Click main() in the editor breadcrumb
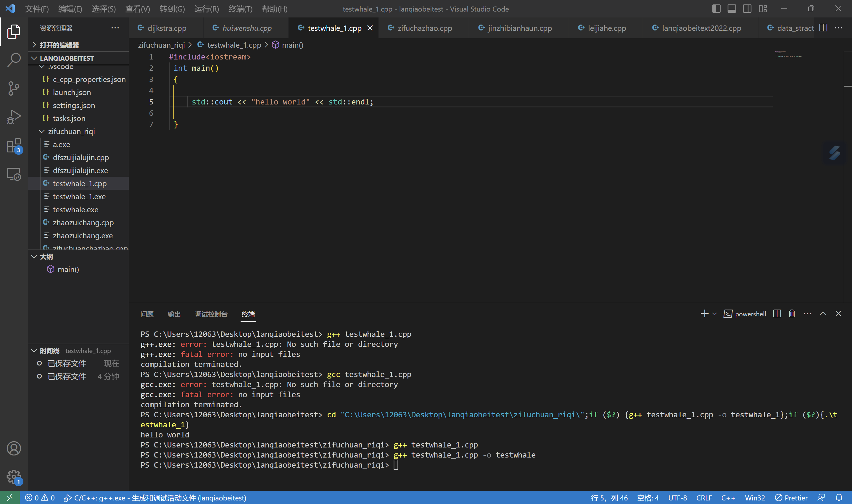Viewport: 852px width, 504px height. click(x=288, y=45)
